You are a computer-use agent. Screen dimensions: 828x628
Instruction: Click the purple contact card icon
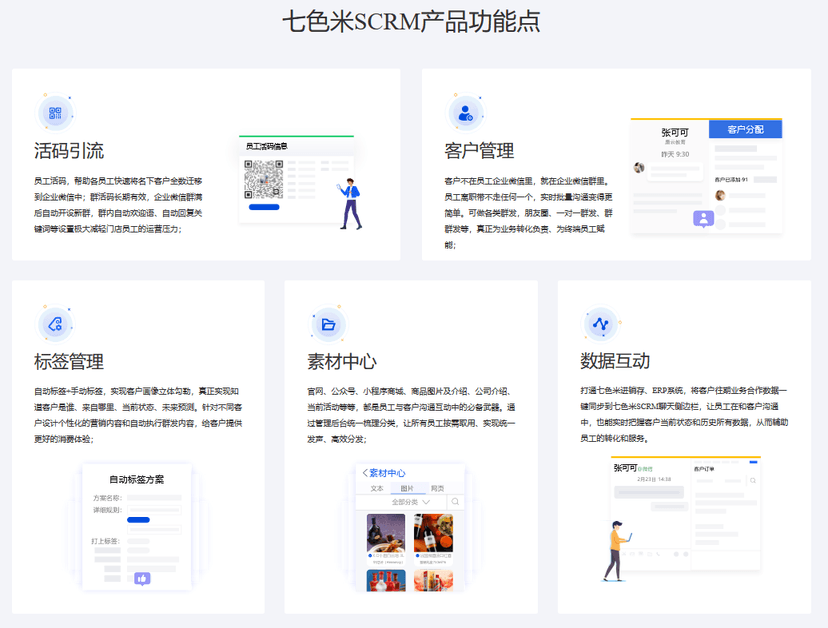pos(703,218)
